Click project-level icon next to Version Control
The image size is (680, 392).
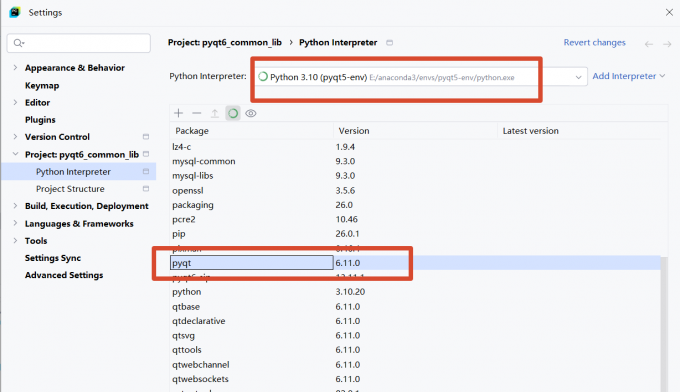(146, 137)
